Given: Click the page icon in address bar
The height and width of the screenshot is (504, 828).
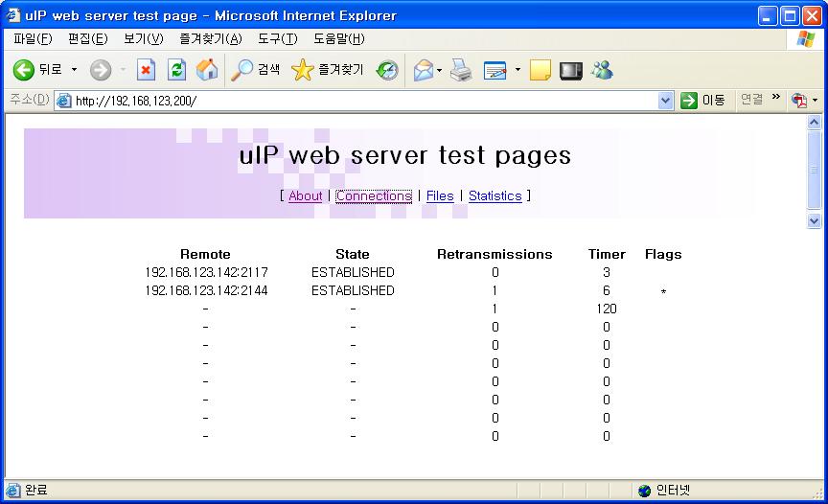Looking at the screenshot, I should tap(64, 101).
